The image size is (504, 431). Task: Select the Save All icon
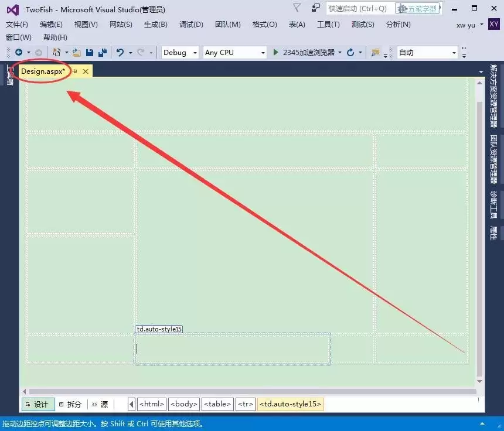tap(103, 53)
